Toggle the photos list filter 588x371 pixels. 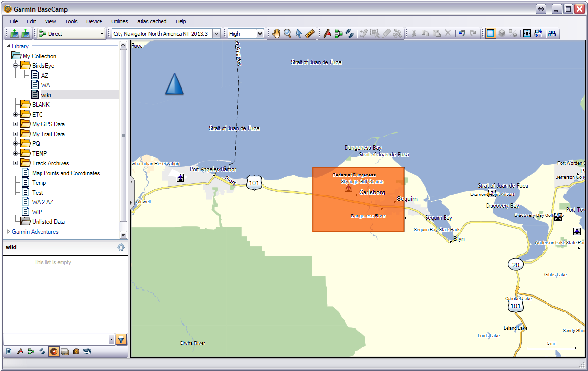click(x=87, y=351)
